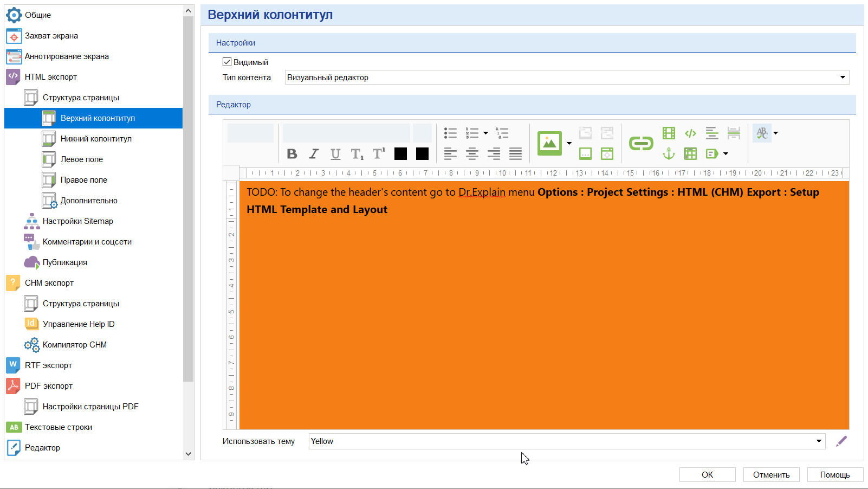
Task: Select Левое поле item
Action: pyautogui.click(x=82, y=159)
